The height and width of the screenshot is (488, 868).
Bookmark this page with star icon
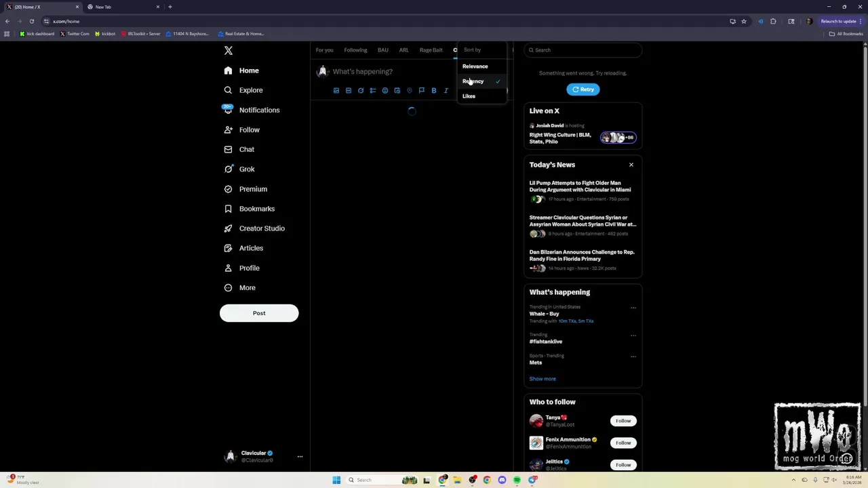coord(744,21)
